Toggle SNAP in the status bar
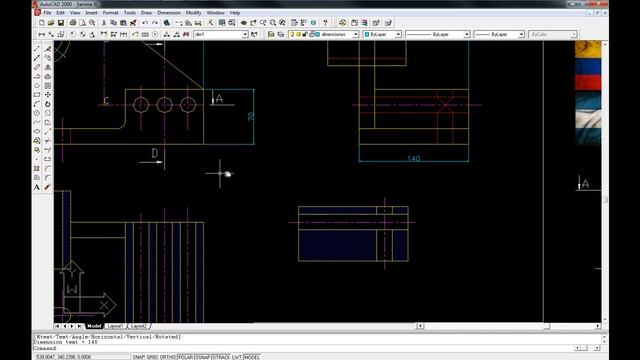Screen dimensions: 640x360 point(139,357)
